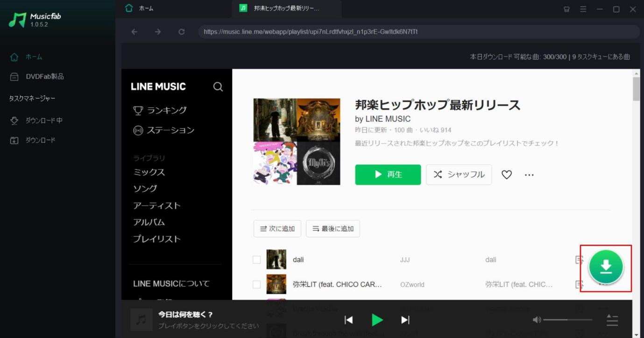Adjust the player volume slider
The image size is (644, 338).
[568, 320]
